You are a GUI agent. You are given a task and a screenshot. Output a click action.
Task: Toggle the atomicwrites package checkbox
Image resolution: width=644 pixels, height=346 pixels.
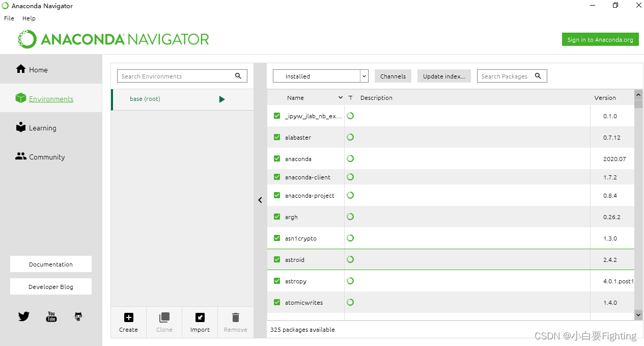pos(277,302)
